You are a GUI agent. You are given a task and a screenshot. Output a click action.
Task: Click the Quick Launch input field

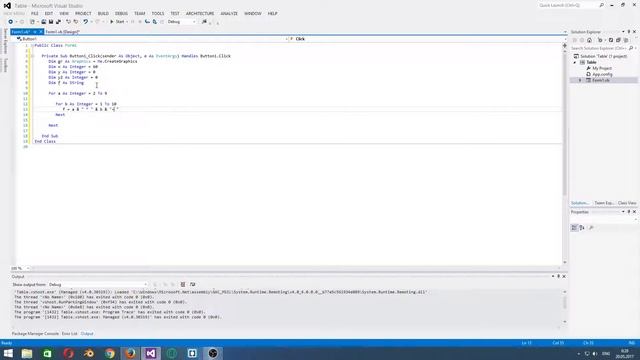[x=568, y=5]
